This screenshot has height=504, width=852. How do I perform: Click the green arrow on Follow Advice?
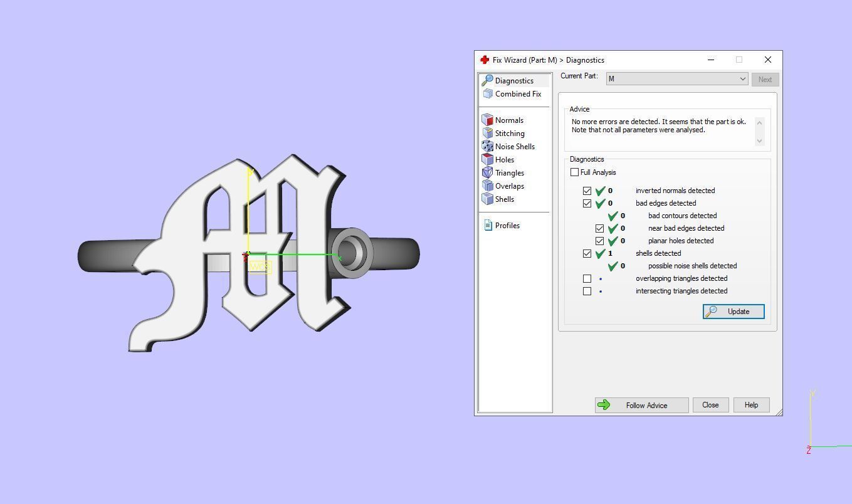tap(604, 405)
